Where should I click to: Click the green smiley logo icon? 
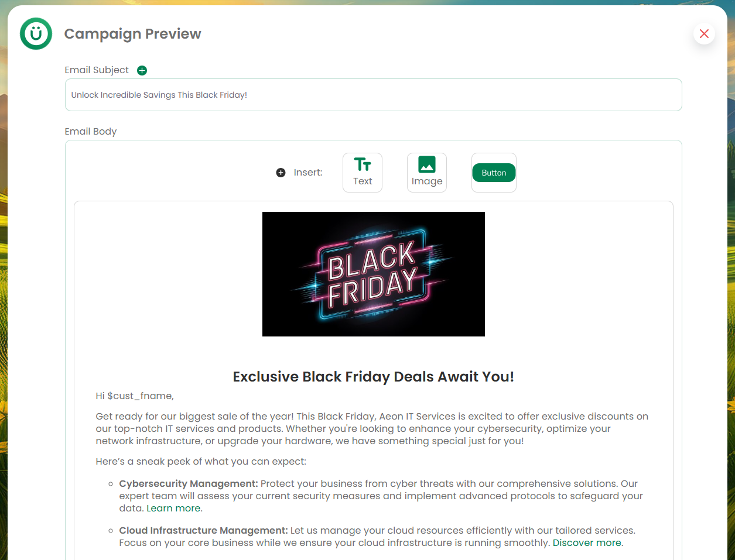point(36,33)
